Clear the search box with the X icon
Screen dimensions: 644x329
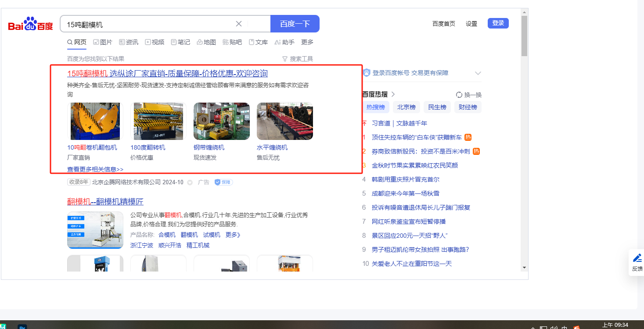[239, 24]
